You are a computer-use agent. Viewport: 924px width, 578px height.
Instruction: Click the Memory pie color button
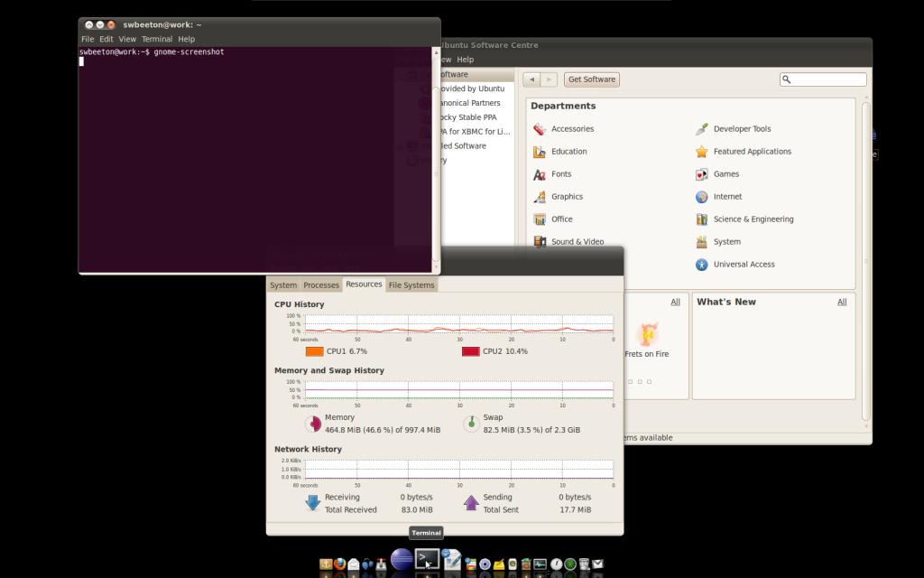click(313, 424)
